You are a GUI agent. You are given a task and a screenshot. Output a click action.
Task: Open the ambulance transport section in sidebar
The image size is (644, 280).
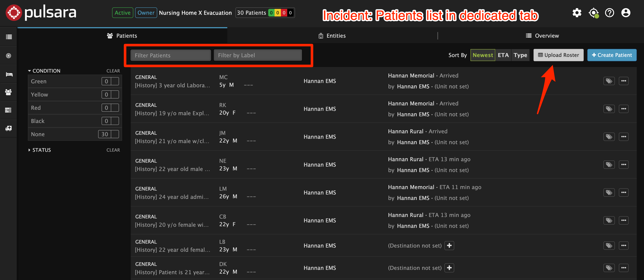click(8, 128)
